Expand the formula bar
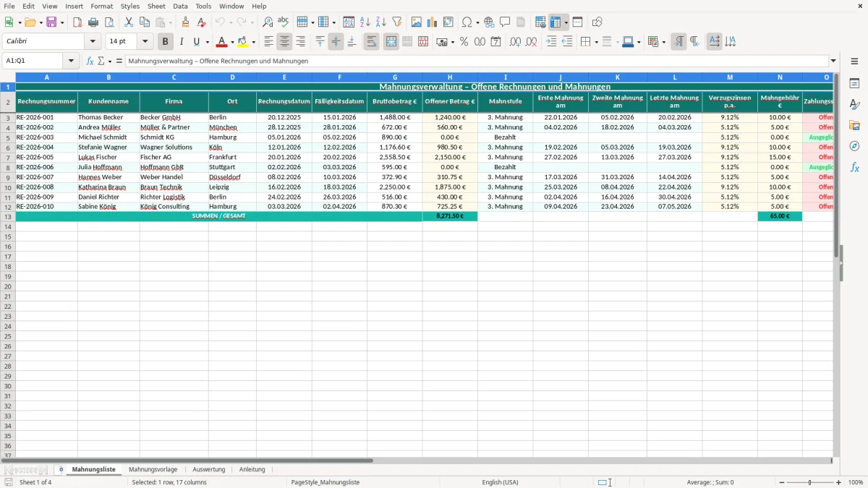The image size is (868, 488). click(833, 61)
